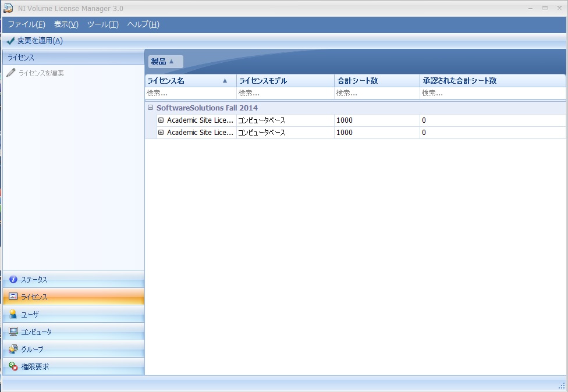Maximize the License Manager window
Viewport: 568px width, 392px height.
point(545,8)
